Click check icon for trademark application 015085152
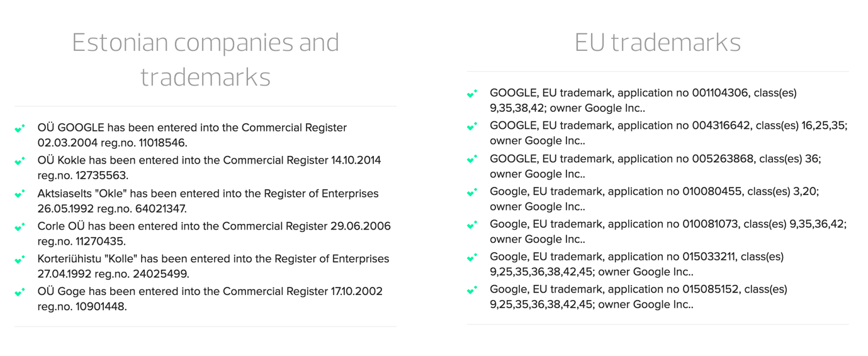868x356 pixels. (472, 290)
